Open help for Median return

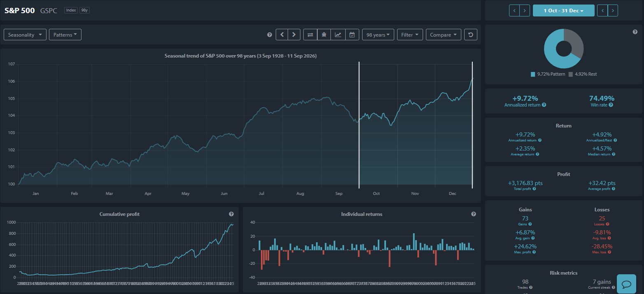click(x=614, y=154)
